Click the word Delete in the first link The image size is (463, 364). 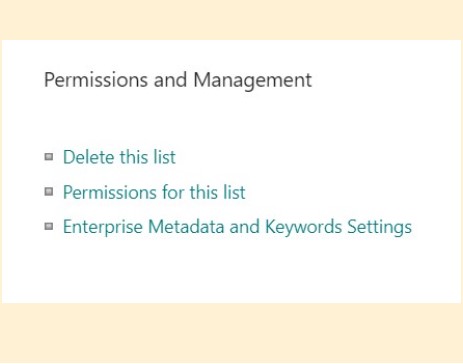(x=88, y=157)
